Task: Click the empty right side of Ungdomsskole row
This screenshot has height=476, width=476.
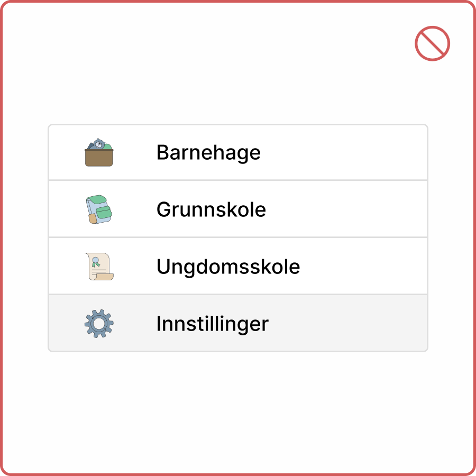Action: pyautogui.click(x=365, y=266)
